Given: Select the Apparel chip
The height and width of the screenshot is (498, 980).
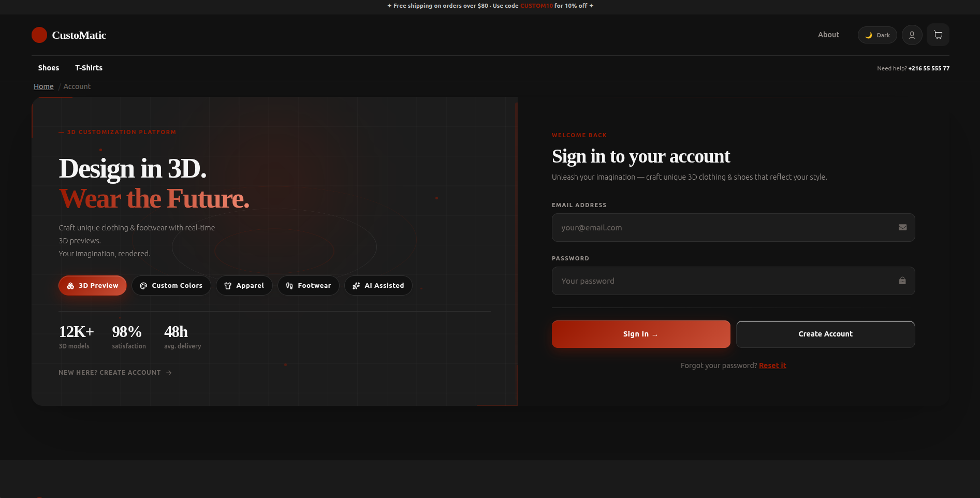Looking at the screenshot, I should 244,286.
